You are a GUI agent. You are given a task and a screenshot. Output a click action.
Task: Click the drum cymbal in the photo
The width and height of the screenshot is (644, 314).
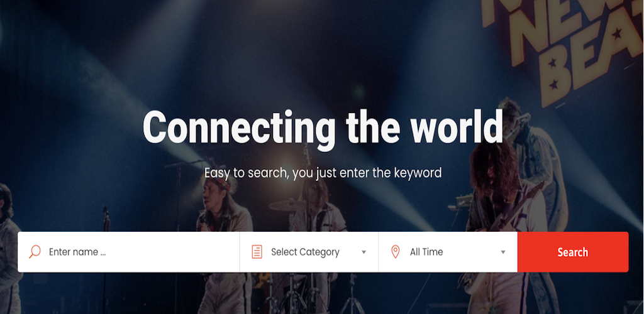(287, 205)
